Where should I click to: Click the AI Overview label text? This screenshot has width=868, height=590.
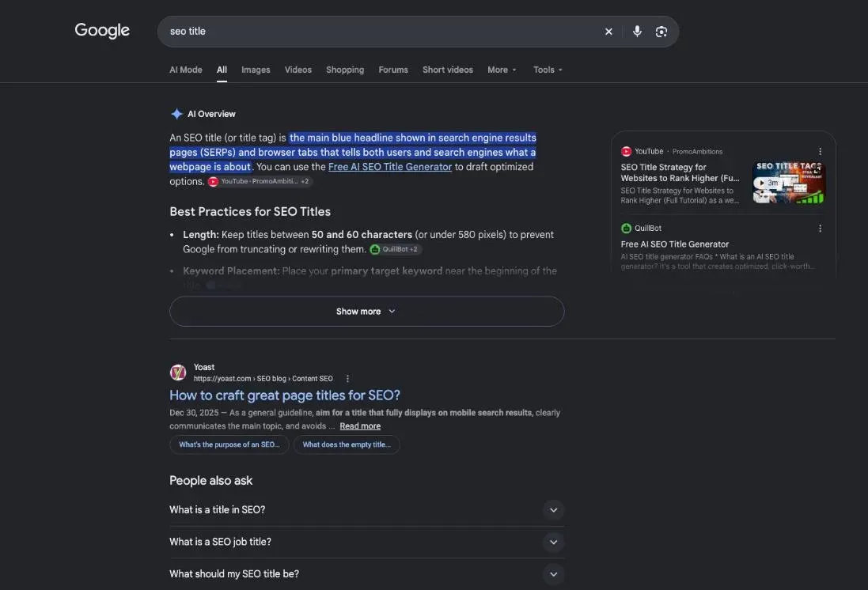(211, 114)
